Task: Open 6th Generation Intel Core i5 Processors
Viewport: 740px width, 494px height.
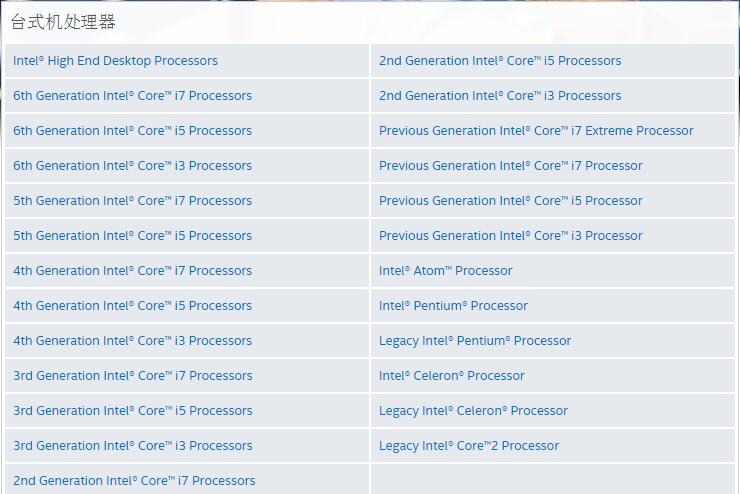Action: (132, 131)
